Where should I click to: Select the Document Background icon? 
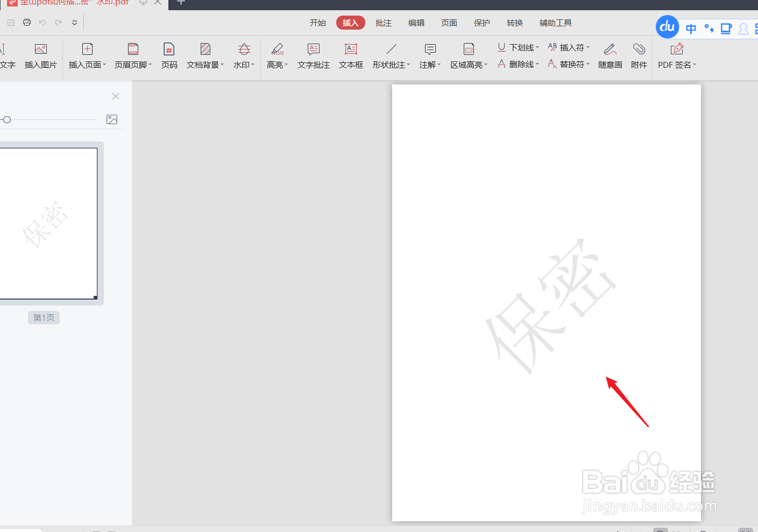(x=206, y=49)
